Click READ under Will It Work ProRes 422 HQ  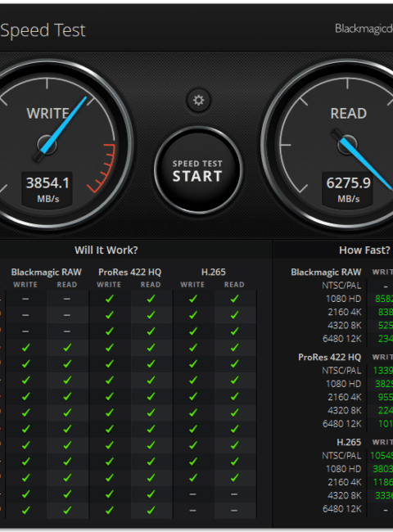pyautogui.click(x=151, y=285)
